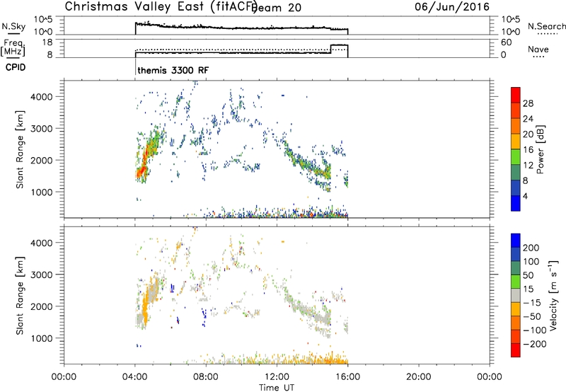Screen dimensions: 566x392
Task: Click the 'Slant Range [km]' label of the velocity panel
Action: click(x=20, y=296)
